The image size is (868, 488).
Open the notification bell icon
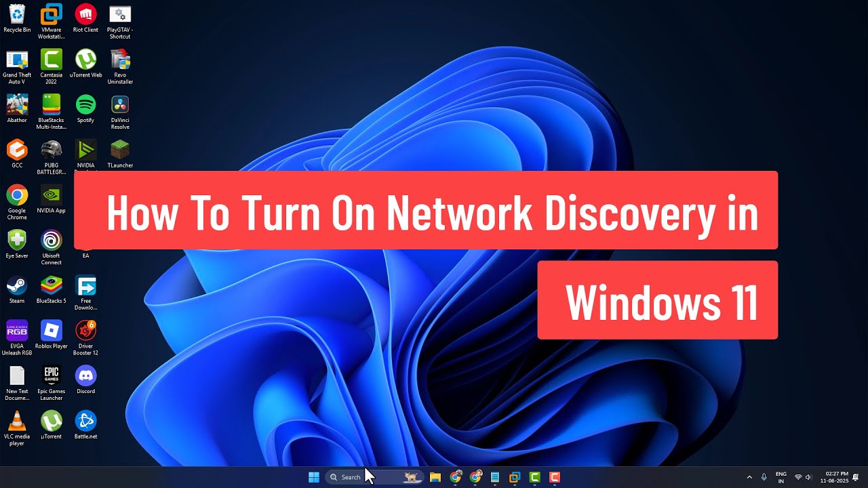click(x=856, y=477)
